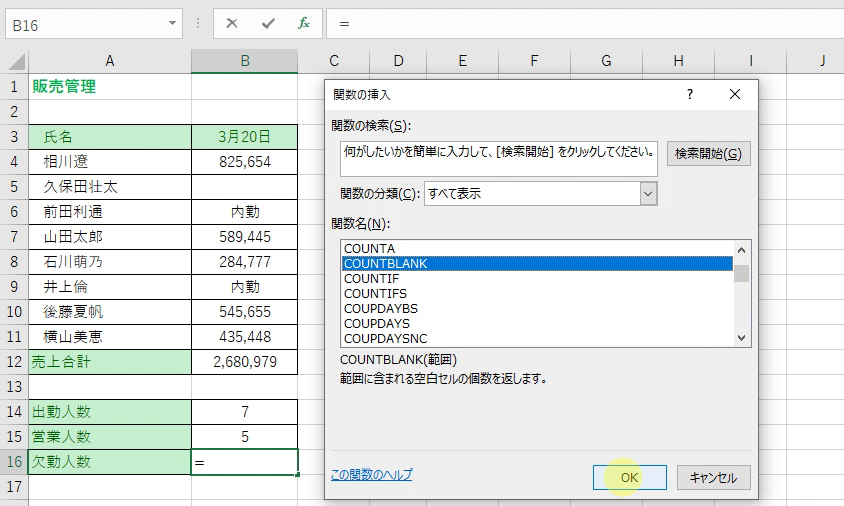Close the 関数の挿入 dialog
The height and width of the screenshot is (506, 844).
735,94
